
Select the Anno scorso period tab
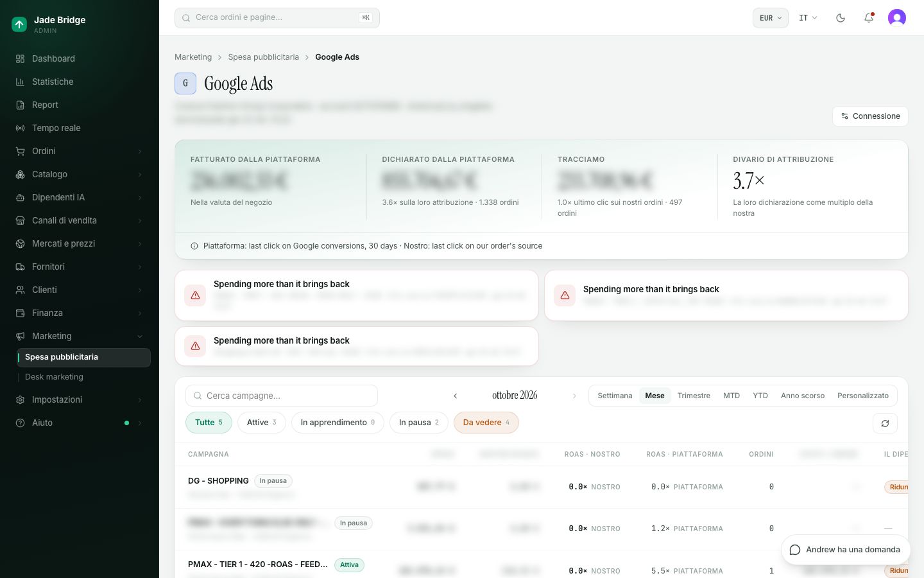(x=803, y=396)
